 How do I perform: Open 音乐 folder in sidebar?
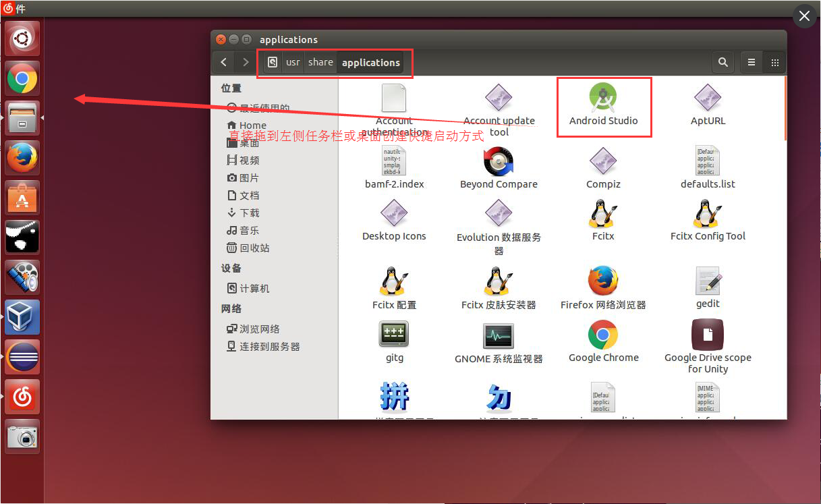point(243,231)
